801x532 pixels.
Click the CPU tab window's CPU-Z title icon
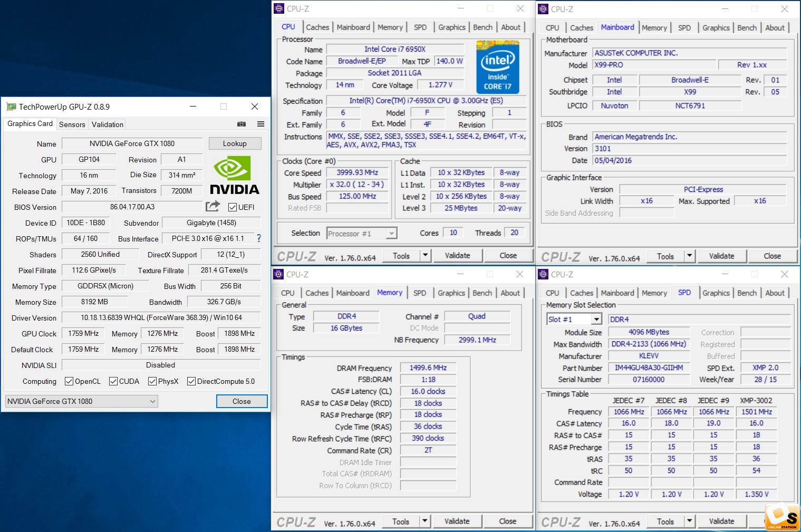click(x=279, y=8)
